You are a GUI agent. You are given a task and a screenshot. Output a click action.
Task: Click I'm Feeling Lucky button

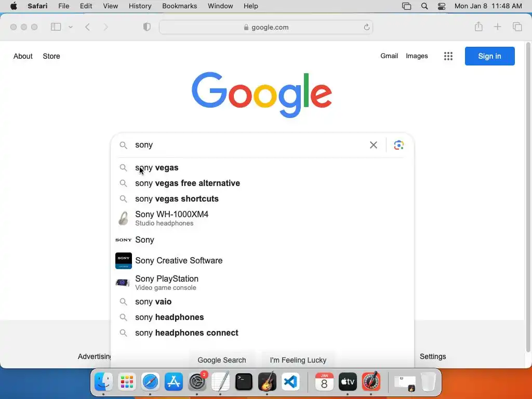298,360
